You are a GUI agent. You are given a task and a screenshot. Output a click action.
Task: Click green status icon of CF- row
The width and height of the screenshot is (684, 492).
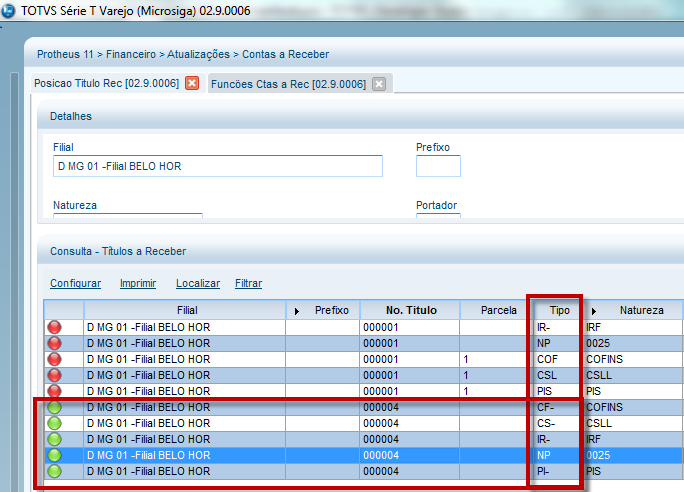(x=55, y=407)
